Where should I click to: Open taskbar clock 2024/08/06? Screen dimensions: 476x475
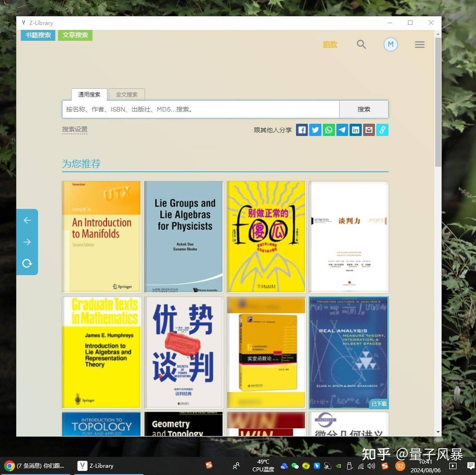426,466
